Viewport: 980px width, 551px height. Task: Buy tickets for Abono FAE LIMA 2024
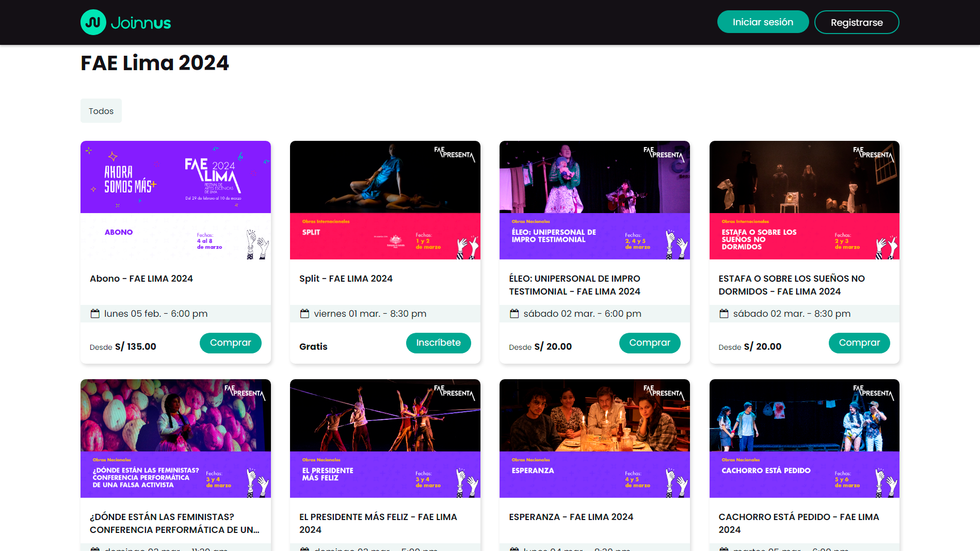[230, 343]
